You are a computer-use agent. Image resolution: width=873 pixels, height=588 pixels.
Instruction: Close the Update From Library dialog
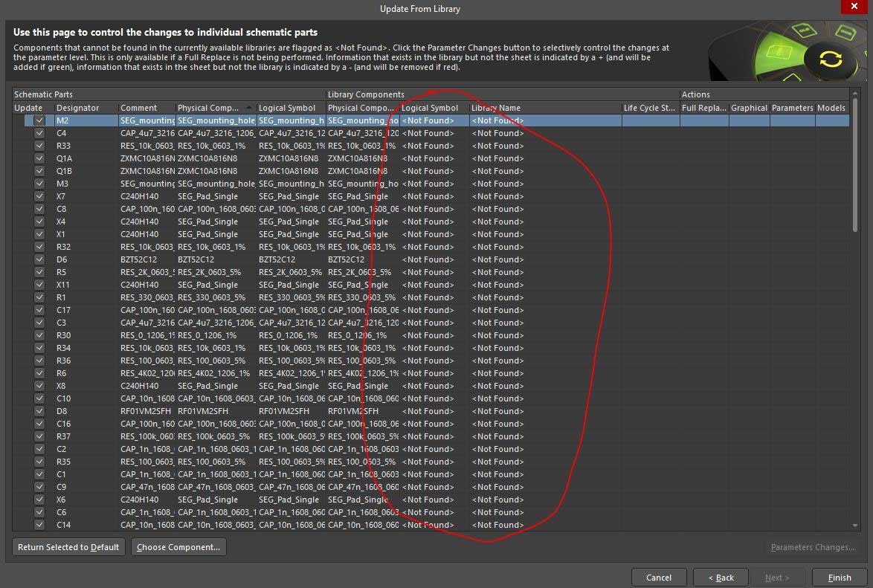pos(851,8)
